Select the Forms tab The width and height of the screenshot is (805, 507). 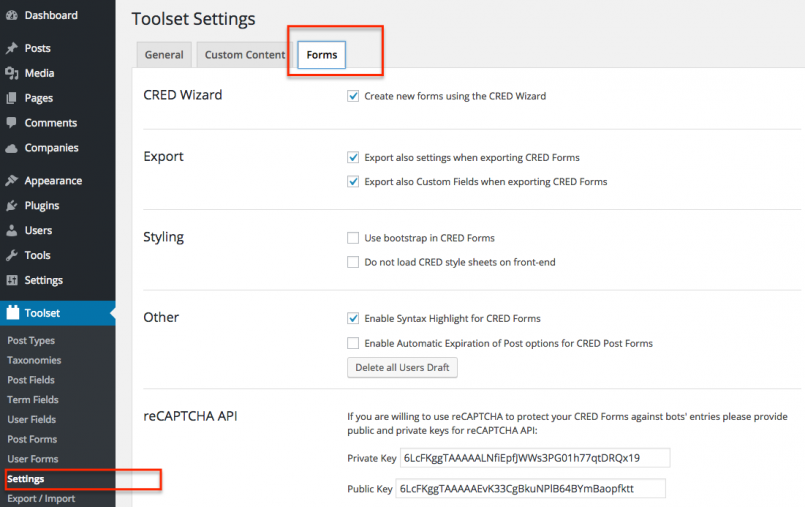[322, 55]
